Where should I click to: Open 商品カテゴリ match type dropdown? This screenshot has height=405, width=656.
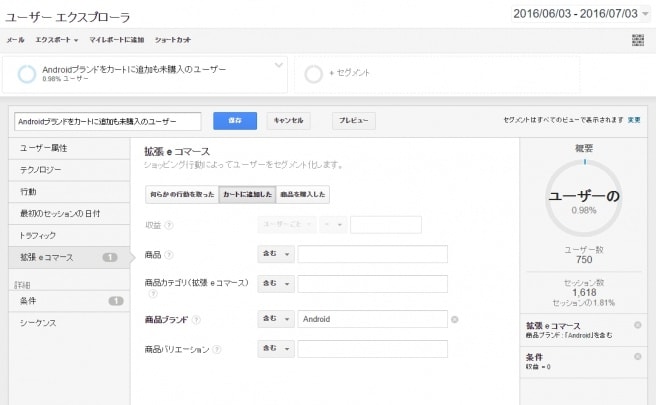(x=276, y=284)
